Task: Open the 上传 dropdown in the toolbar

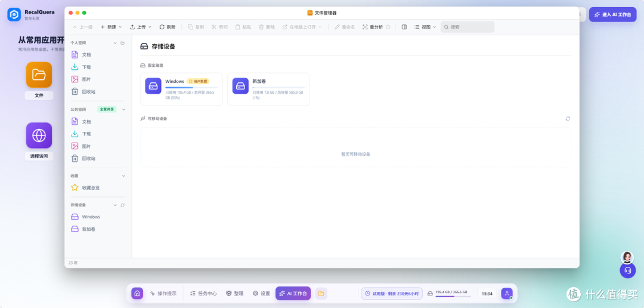Action: (141, 27)
